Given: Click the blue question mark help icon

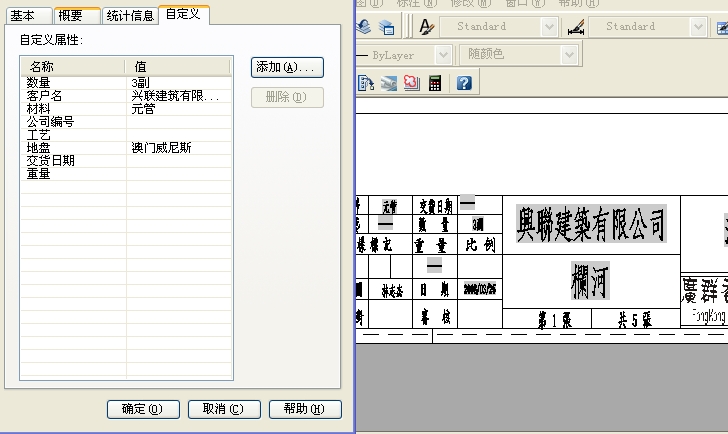Looking at the screenshot, I should tap(464, 83).
